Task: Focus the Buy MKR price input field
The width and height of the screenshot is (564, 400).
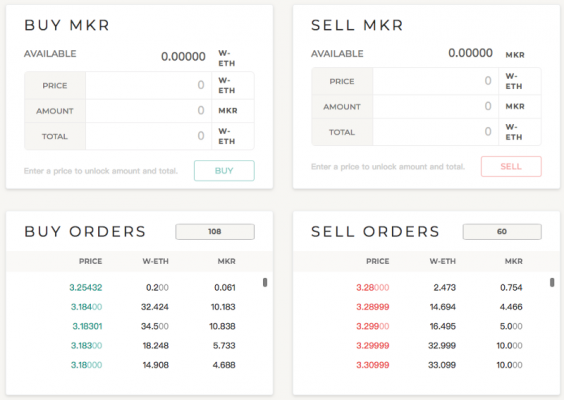Action: point(148,85)
